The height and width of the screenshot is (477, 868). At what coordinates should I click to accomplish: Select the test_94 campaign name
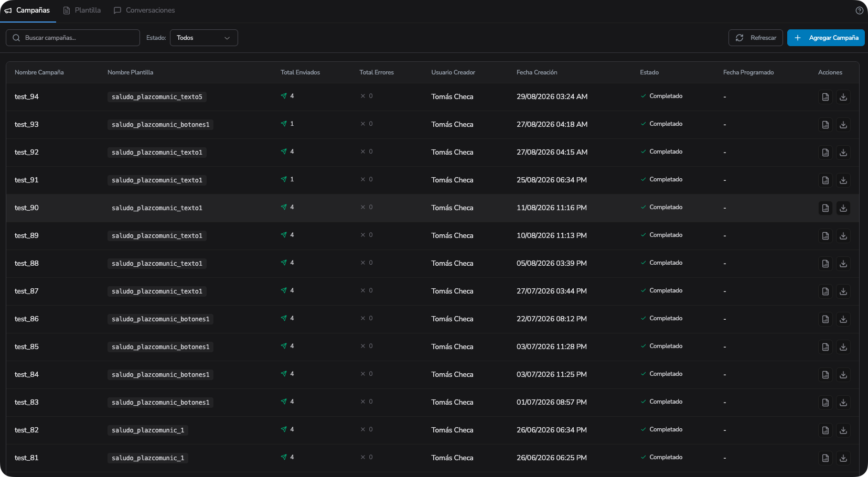tap(27, 96)
